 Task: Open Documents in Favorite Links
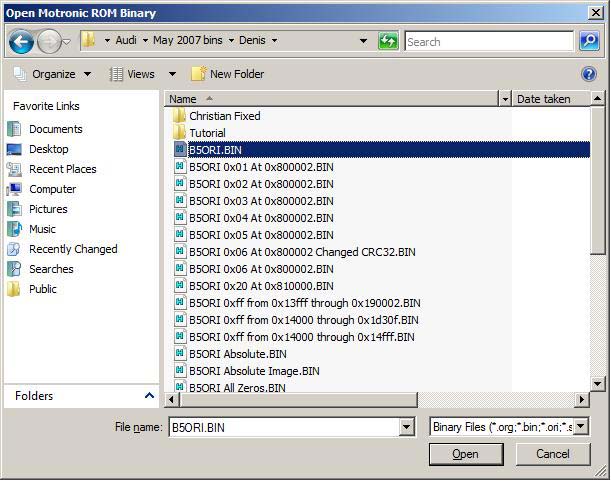tap(55, 129)
